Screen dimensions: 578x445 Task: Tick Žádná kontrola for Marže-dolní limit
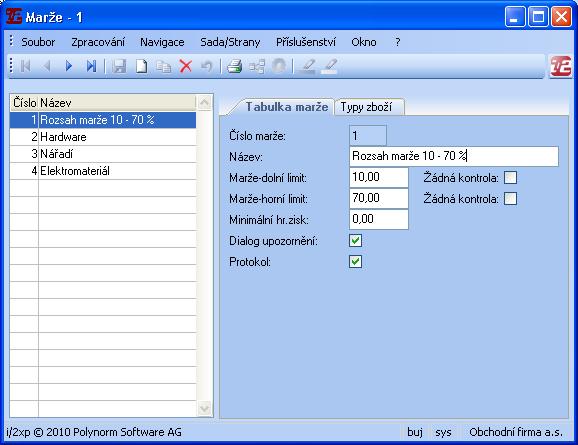click(x=511, y=178)
